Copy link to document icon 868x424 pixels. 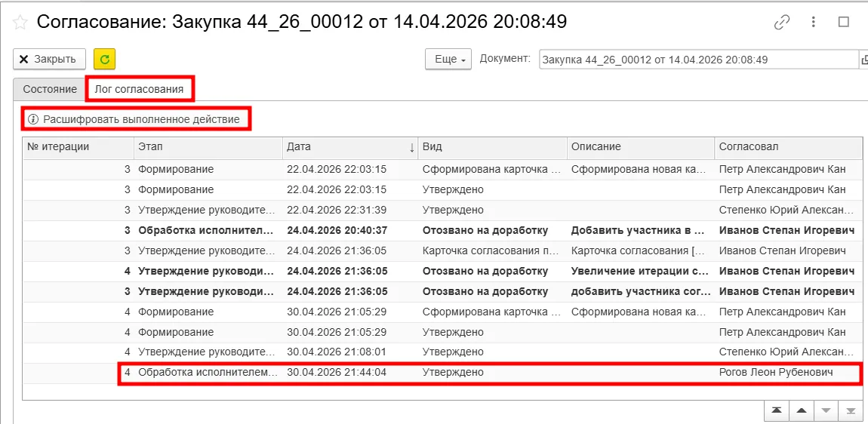[x=782, y=22]
